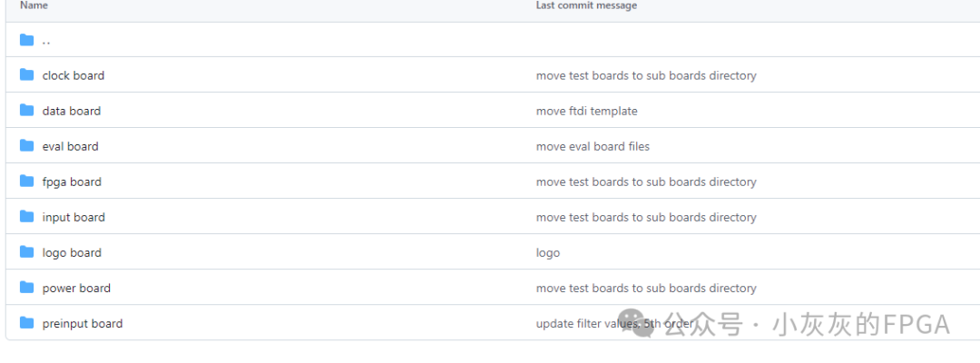Open the 'move eval board files' commit
Image resolution: width=980 pixels, height=363 pixels.
(x=593, y=146)
